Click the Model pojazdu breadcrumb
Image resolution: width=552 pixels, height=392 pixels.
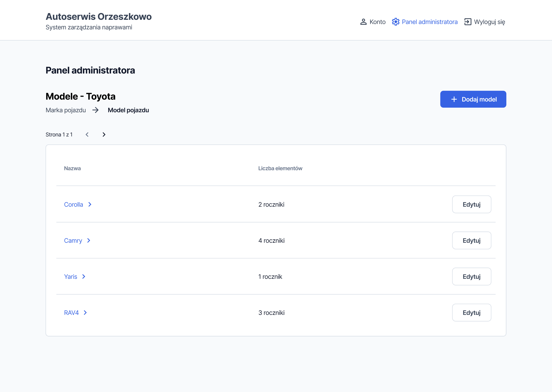pyautogui.click(x=128, y=110)
